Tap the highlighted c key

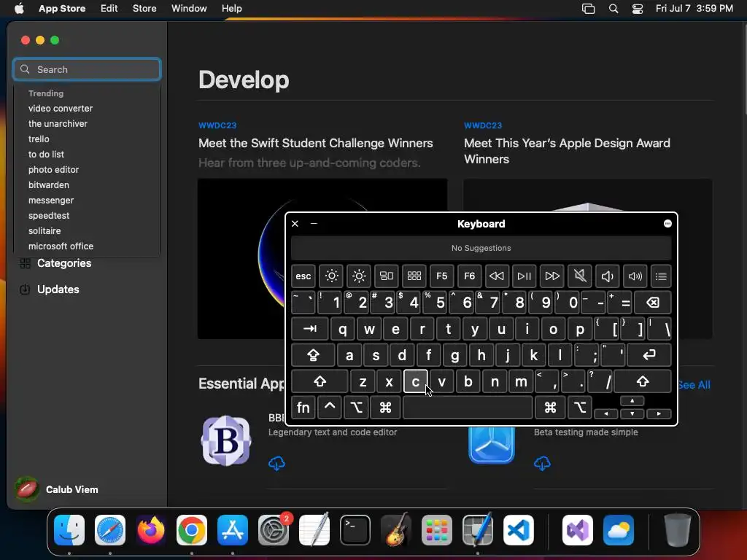tap(415, 381)
